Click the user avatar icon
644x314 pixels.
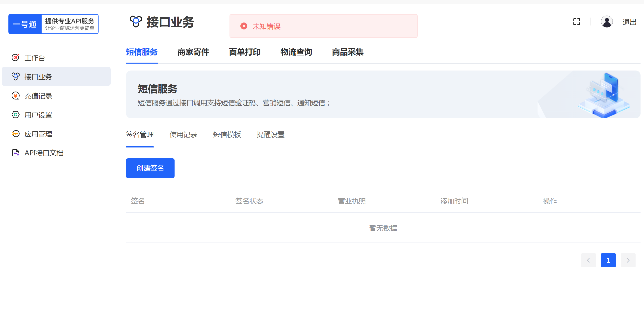pyautogui.click(x=607, y=22)
